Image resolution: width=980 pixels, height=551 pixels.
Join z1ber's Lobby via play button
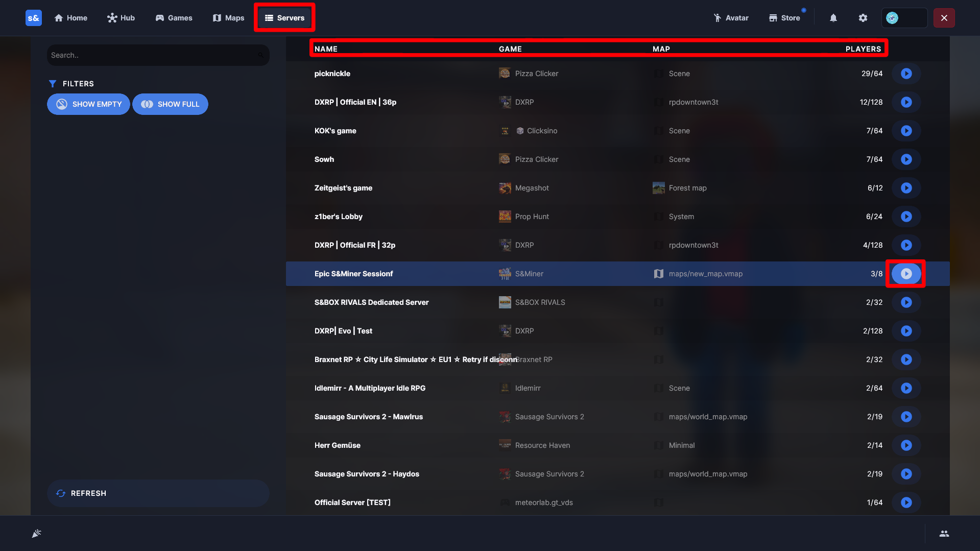click(x=906, y=217)
